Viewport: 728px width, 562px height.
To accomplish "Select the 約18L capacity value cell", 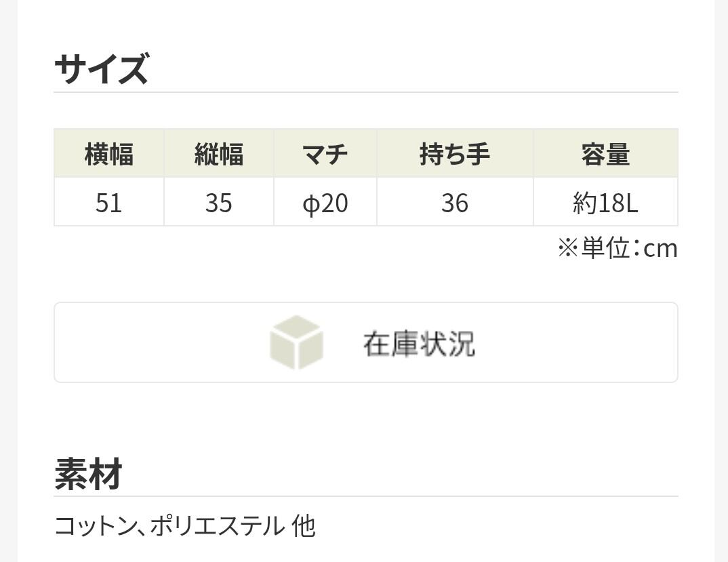I will (605, 203).
